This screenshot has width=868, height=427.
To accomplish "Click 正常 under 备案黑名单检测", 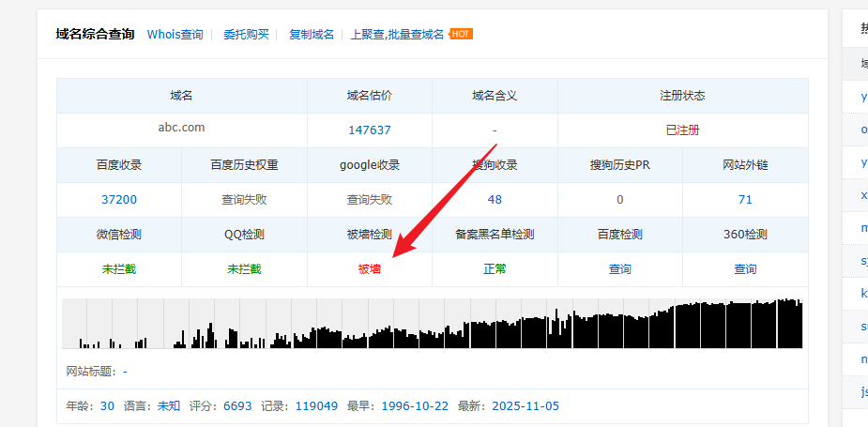I will tap(495, 269).
